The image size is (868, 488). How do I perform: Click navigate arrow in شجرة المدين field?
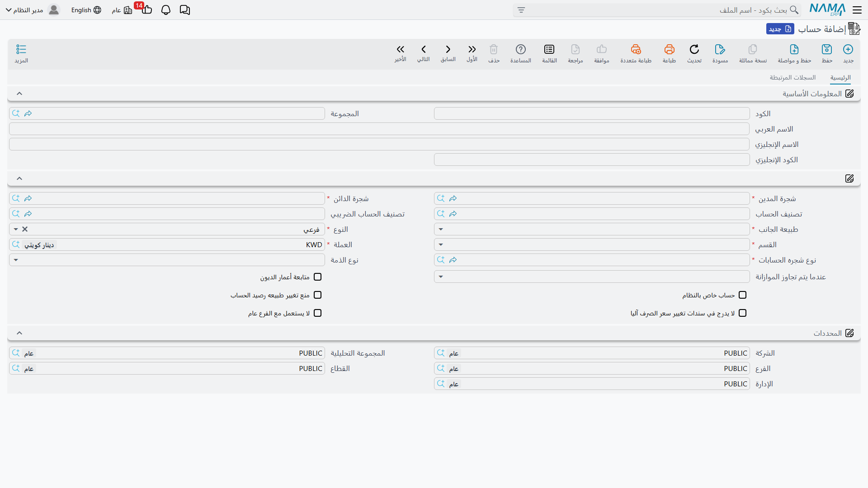tap(453, 198)
